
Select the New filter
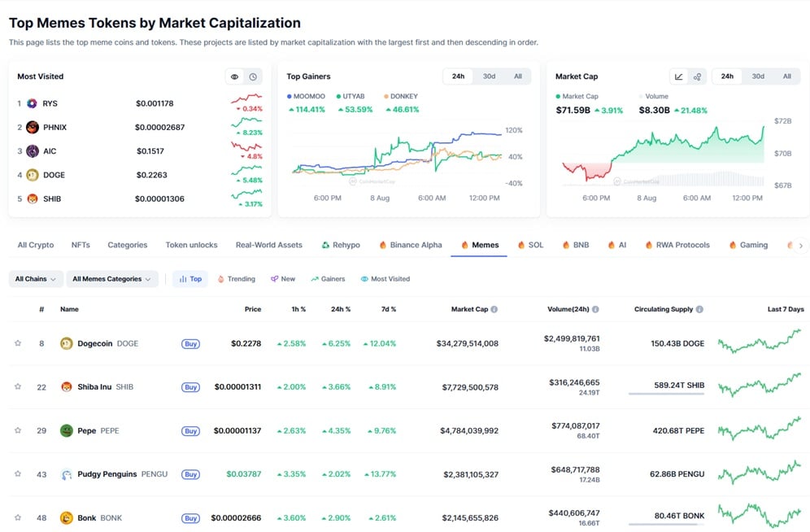(x=283, y=279)
